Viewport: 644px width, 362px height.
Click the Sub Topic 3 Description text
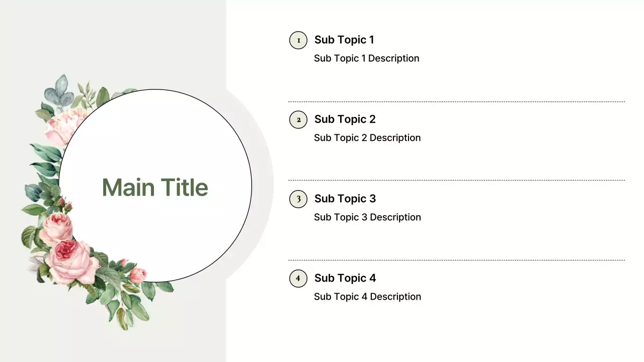coord(367,217)
